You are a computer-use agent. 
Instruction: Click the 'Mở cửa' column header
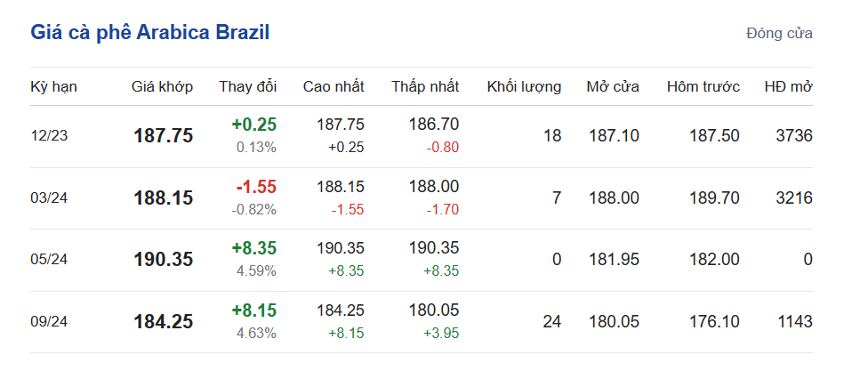click(x=613, y=86)
